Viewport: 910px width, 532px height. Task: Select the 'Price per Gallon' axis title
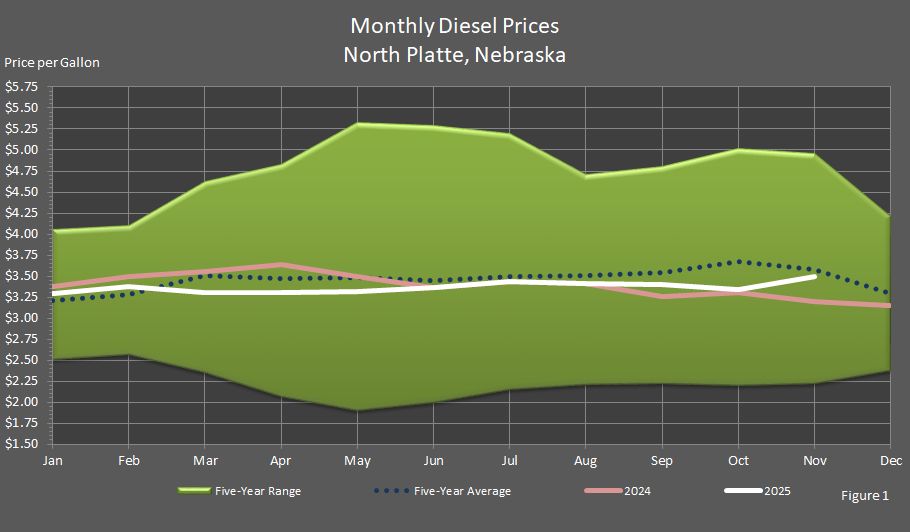coord(52,62)
